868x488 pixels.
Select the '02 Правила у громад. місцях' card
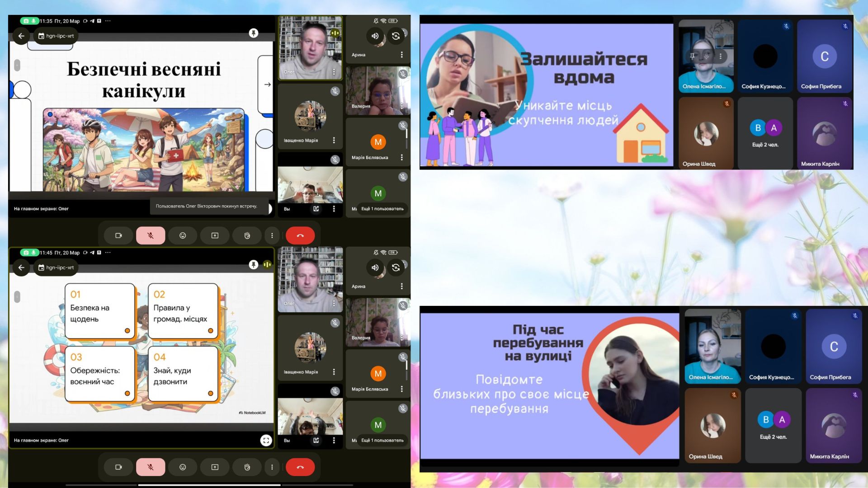[183, 311]
